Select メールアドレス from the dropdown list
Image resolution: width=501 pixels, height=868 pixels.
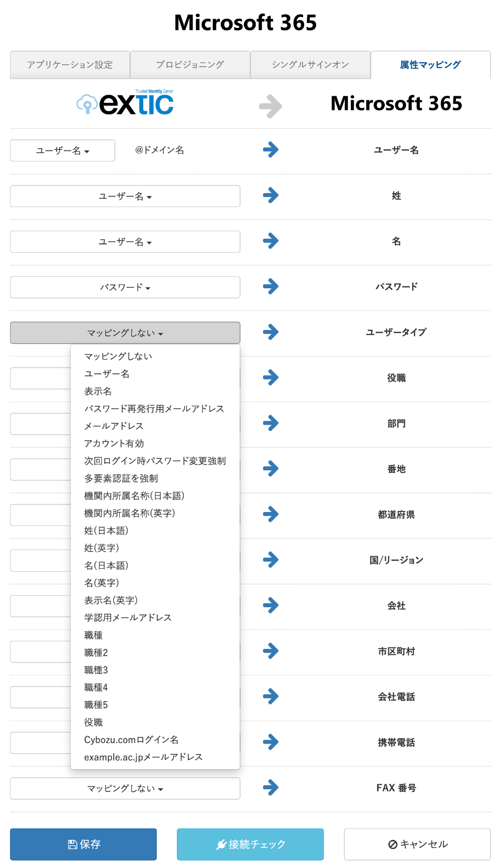click(114, 426)
